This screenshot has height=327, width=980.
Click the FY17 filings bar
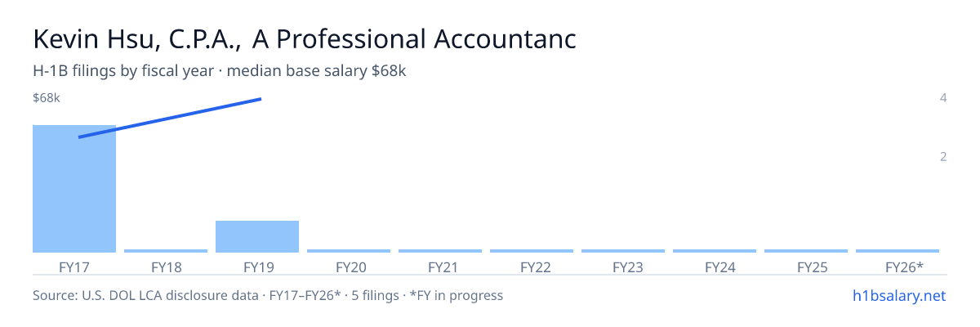[74, 189]
